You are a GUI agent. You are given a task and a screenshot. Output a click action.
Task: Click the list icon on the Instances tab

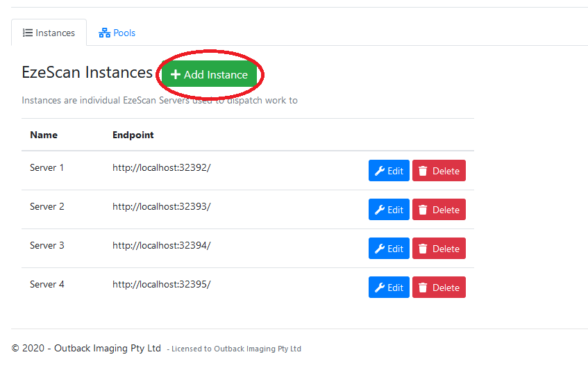[x=28, y=33]
